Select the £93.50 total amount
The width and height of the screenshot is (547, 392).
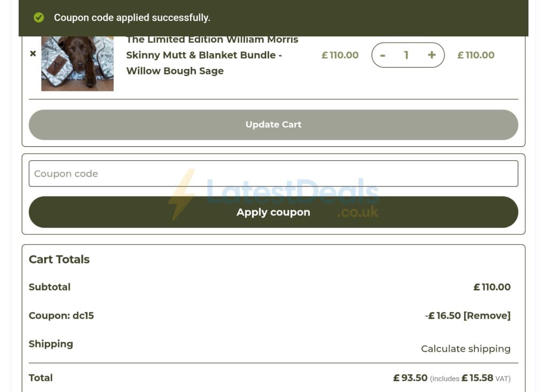pyautogui.click(x=410, y=378)
